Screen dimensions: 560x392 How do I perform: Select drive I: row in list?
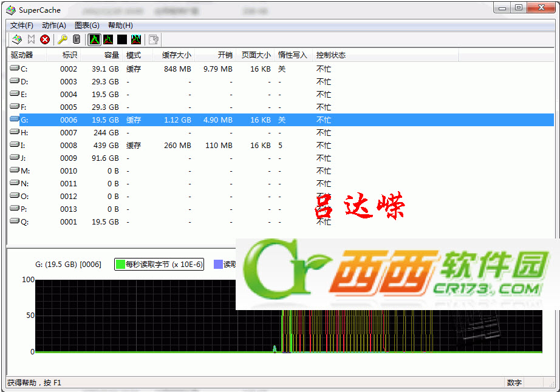click(23, 146)
